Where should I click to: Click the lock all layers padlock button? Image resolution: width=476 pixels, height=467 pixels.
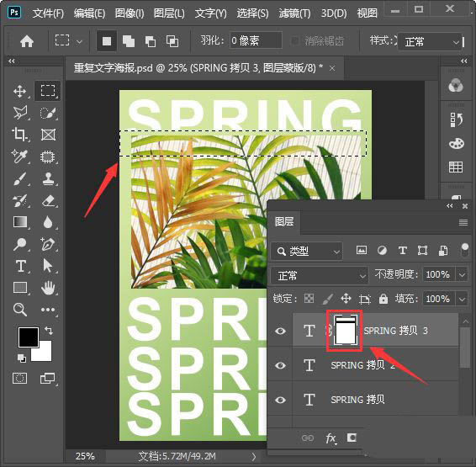point(383,299)
